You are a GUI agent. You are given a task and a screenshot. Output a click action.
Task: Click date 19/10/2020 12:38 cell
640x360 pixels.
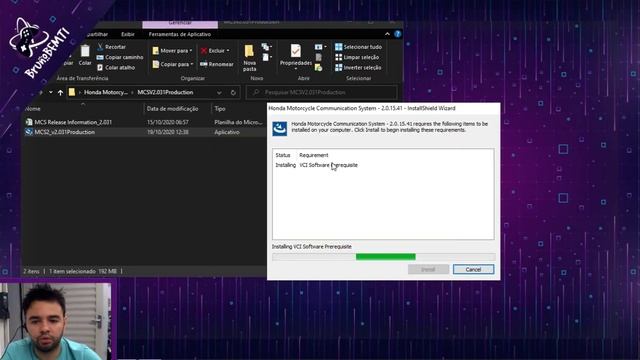pyautogui.click(x=168, y=132)
